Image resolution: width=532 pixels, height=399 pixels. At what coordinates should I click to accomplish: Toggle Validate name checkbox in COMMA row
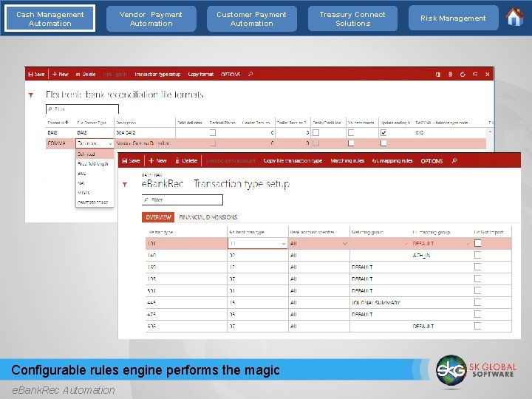(351, 143)
